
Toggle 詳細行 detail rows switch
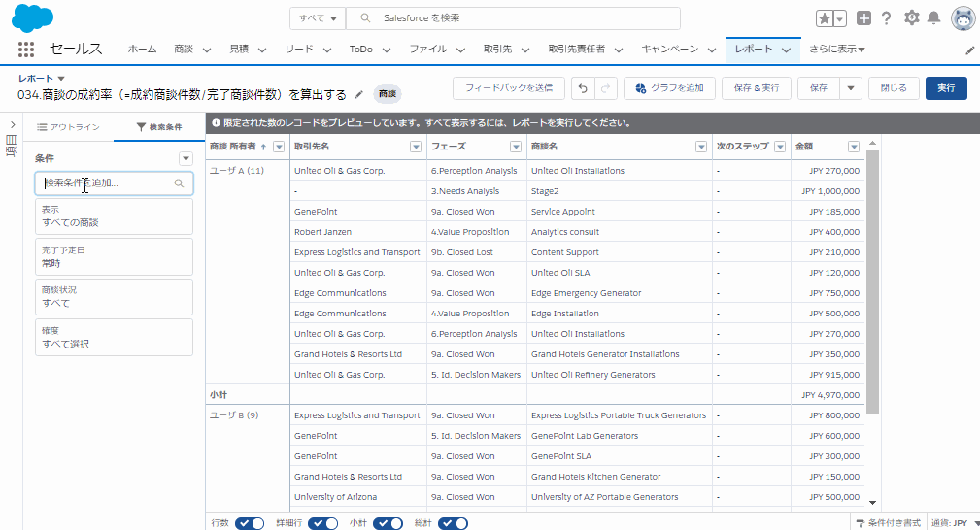tap(322, 523)
